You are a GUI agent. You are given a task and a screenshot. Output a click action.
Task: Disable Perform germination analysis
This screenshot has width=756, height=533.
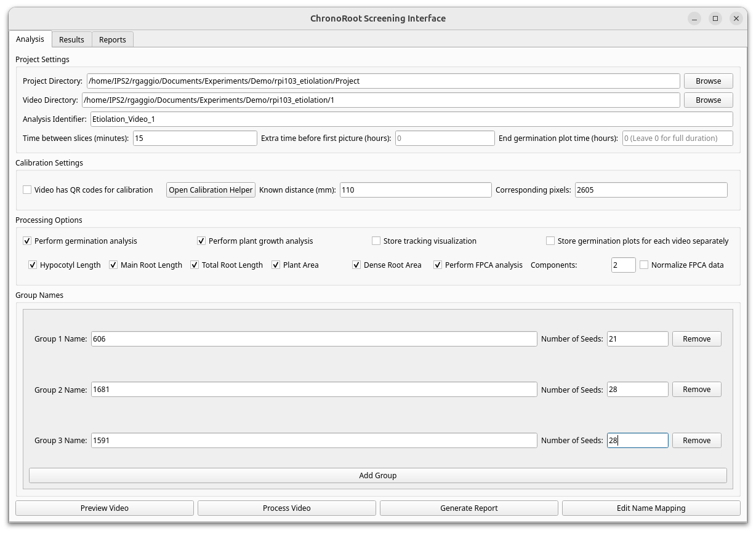tap(27, 241)
